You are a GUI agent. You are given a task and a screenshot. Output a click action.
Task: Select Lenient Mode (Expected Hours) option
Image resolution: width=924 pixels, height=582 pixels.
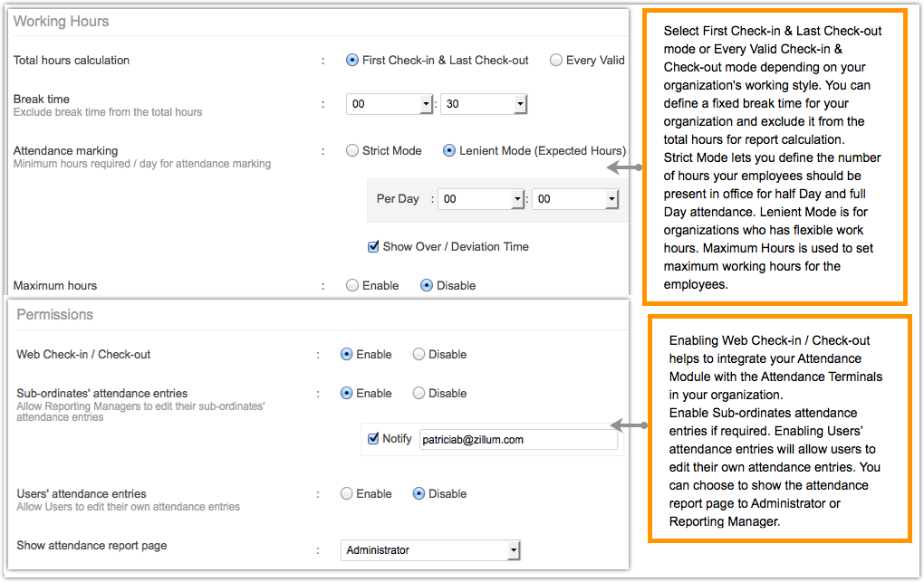coord(449,151)
